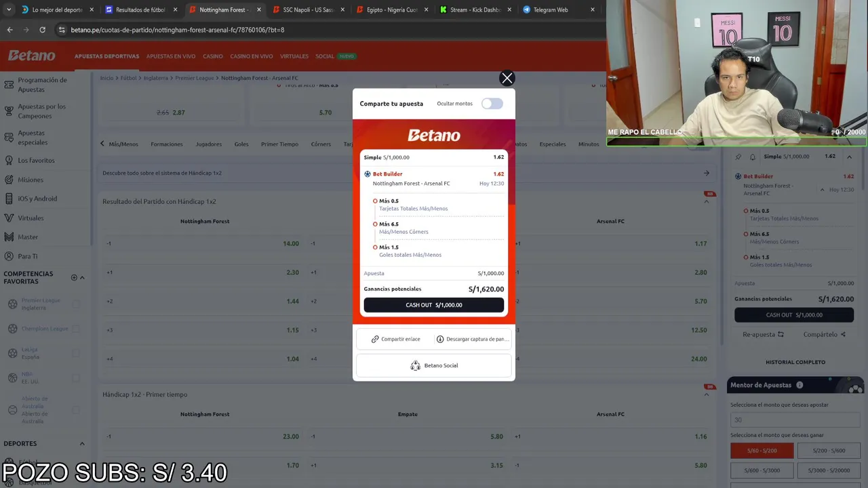Click the Betano logo in header
868x488 pixels.
pos(32,56)
